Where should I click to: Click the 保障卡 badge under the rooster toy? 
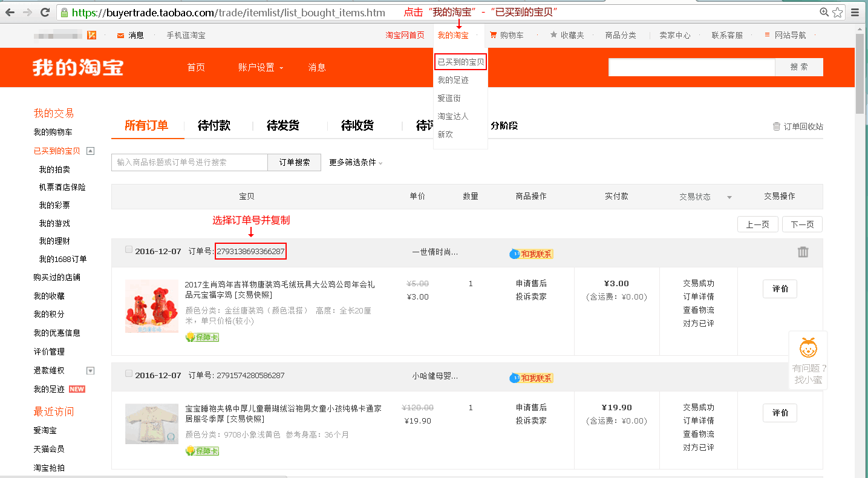pyautogui.click(x=203, y=337)
